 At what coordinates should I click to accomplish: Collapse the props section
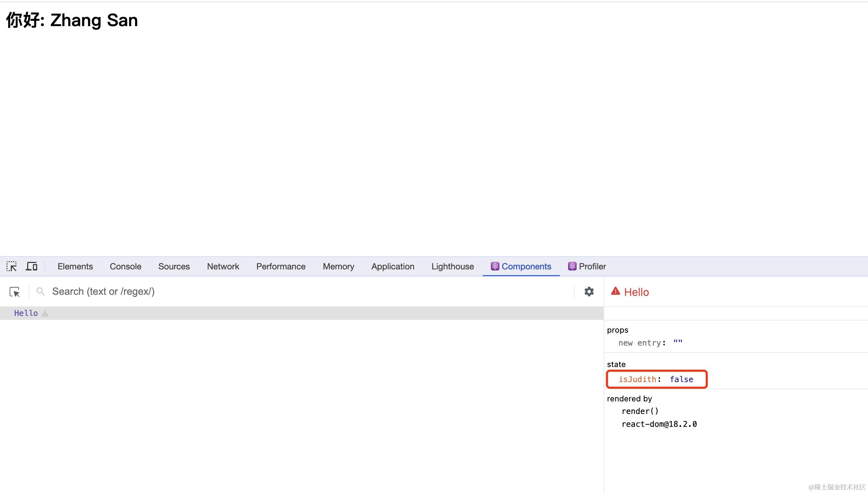pyautogui.click(x=617, y=330)
